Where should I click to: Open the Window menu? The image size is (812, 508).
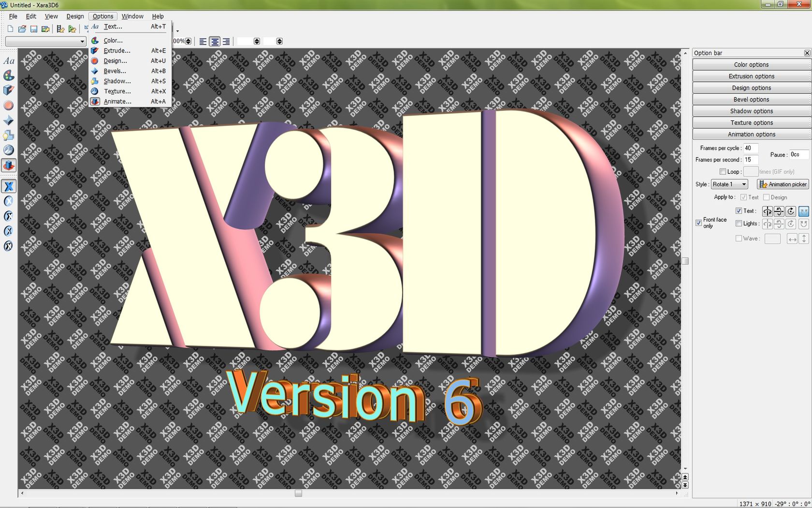point(132,16)
